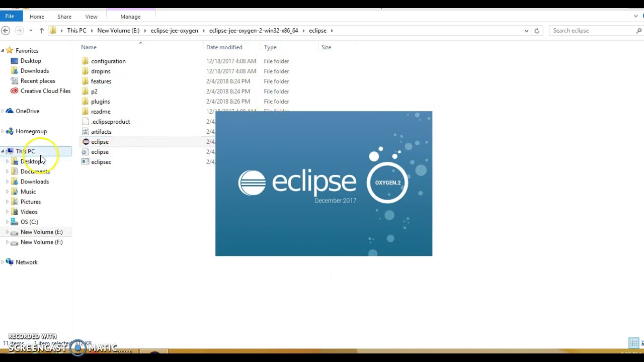Open New Volume (F:) drive

click(42, 242)
